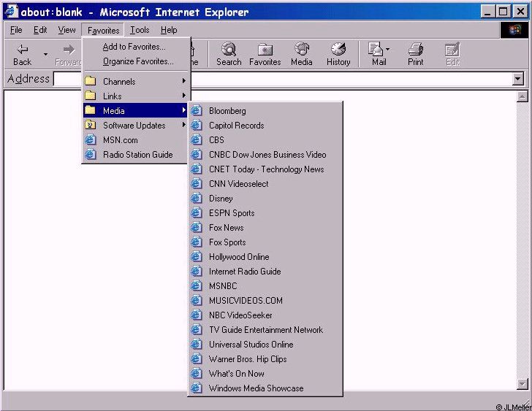Viewport: 532px width, 411px height.
Task: Click the page scrollbar down arrow
Action: coord(522,384)
